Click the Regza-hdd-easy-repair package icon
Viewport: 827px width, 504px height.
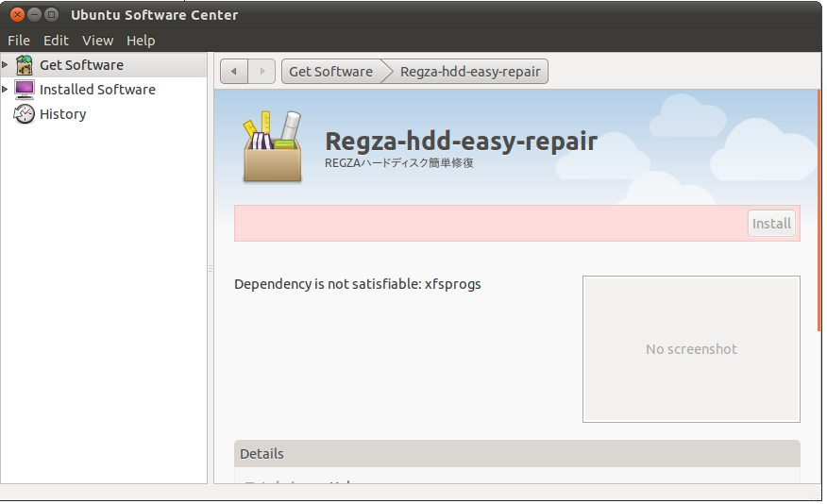tap(272, 146)
